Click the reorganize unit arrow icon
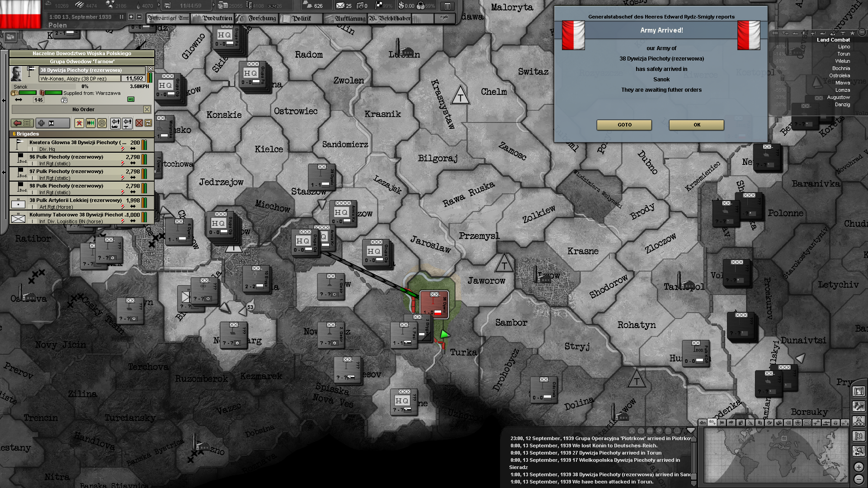 [22, 123]
